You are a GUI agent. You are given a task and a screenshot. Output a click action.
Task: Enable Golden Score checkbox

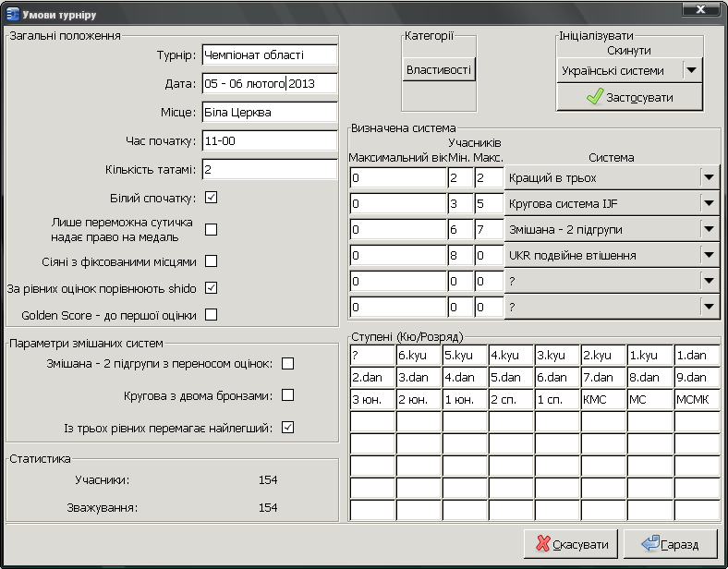211,315
